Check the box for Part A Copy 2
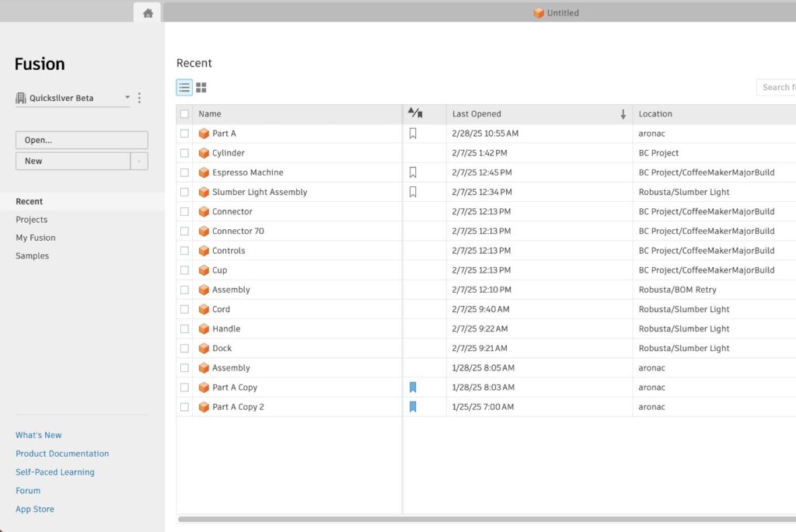 click(184, 407)
